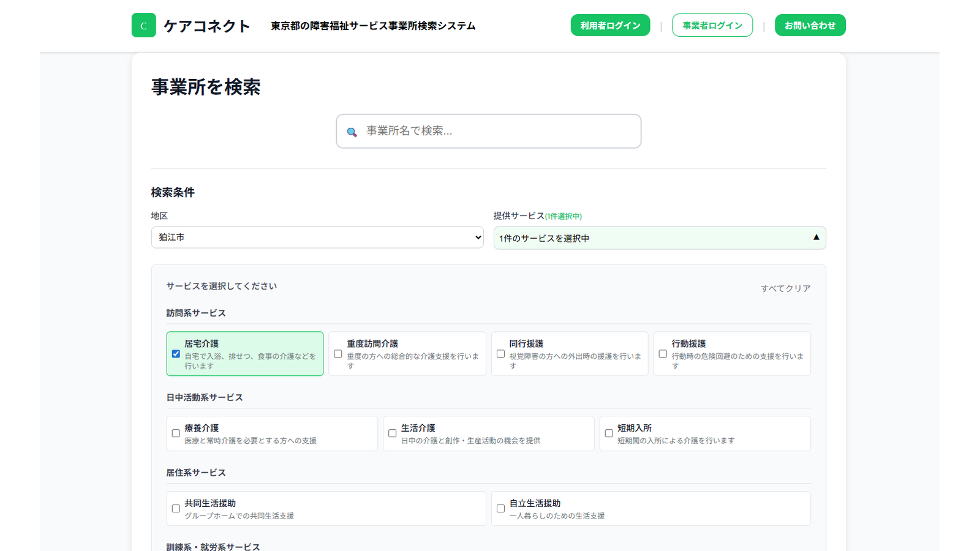Viewport: 980px width, 551px height.
Task: Check the 同行援護 checkbox
Action: point(500,354)
